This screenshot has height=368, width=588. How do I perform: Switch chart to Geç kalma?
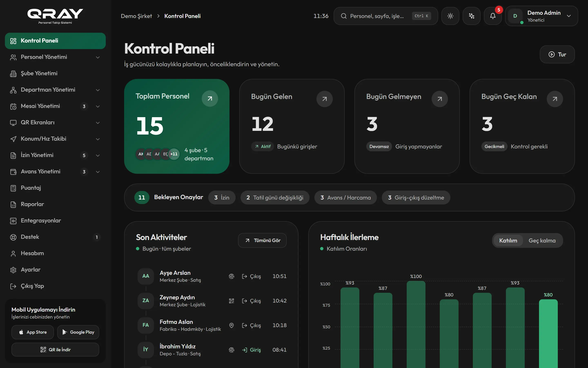click(542, 240)
